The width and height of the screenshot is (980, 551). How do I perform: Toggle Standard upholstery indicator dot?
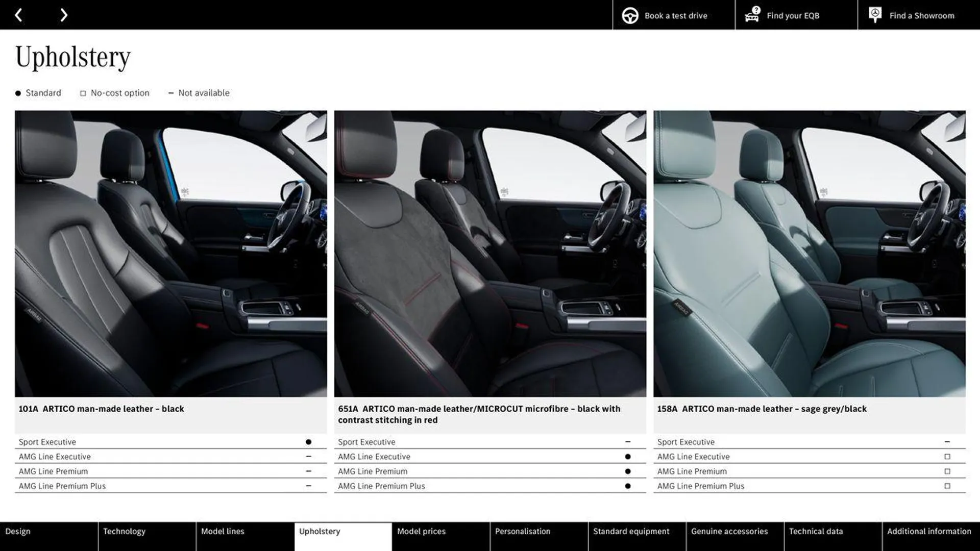click(17, 93)
